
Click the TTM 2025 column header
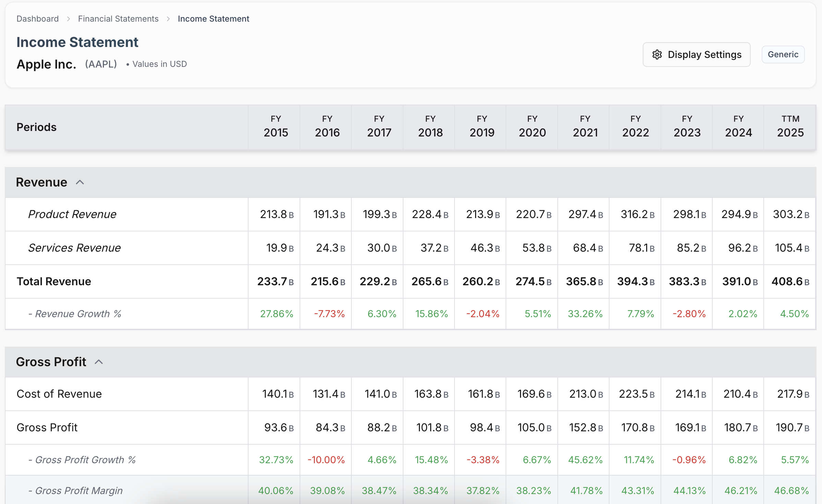pyautogui.click(x=790, y=127)
